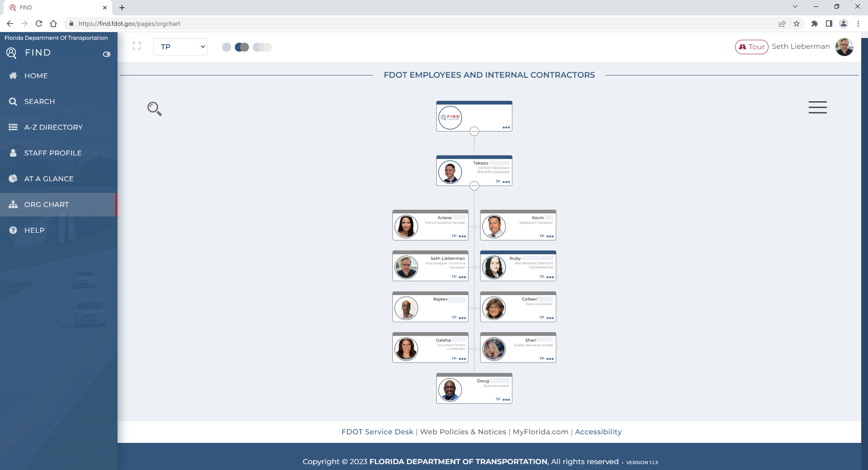The width and height of the screenshot is (868, 470).
Task: Open the TP office dropdown
Action: (x=180, y=47)
